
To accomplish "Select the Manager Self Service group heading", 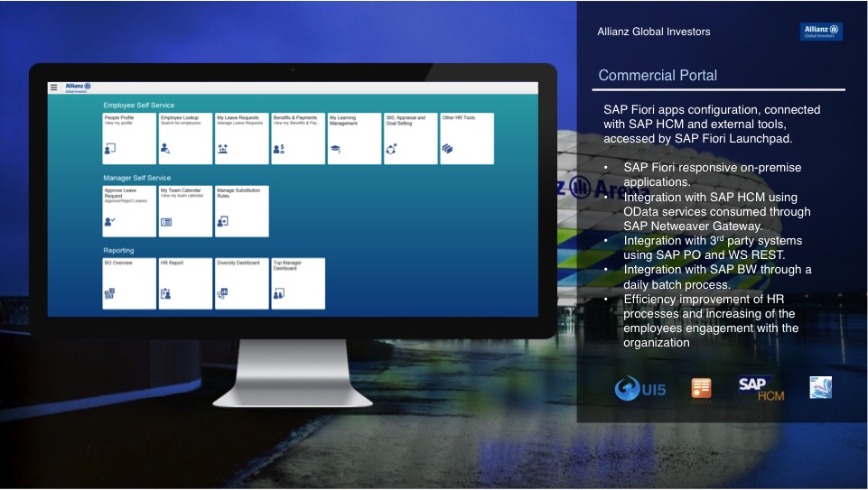I will pyautogui.click(x=136, y=178).
